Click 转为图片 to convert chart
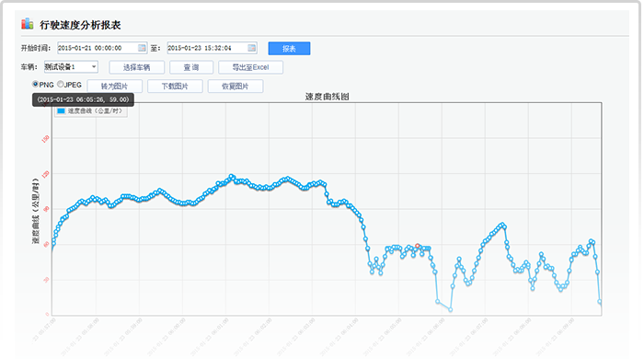 click(115, 87)
